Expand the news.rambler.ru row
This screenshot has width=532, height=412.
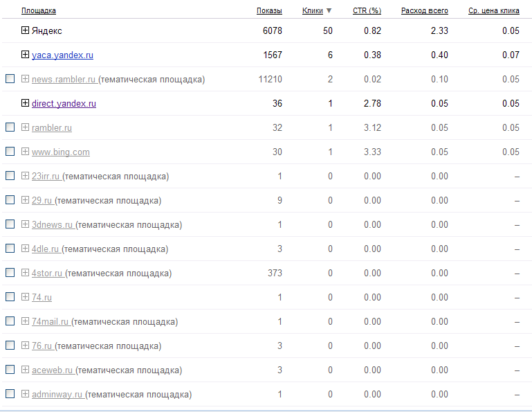click(x=25, y=79)
